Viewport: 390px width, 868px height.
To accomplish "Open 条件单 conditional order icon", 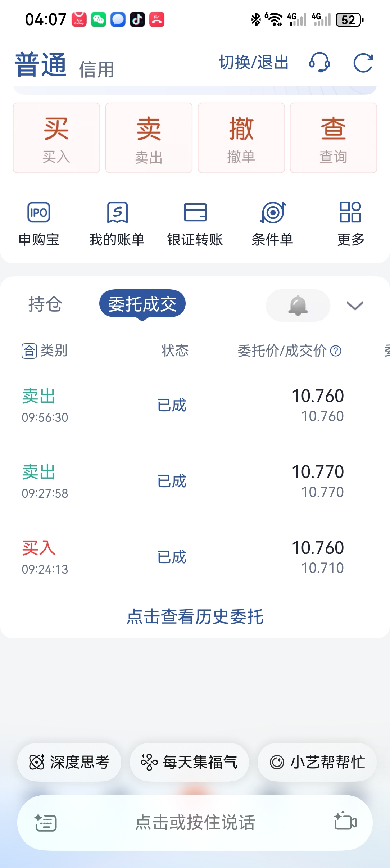I will click(x=273, y=212).
